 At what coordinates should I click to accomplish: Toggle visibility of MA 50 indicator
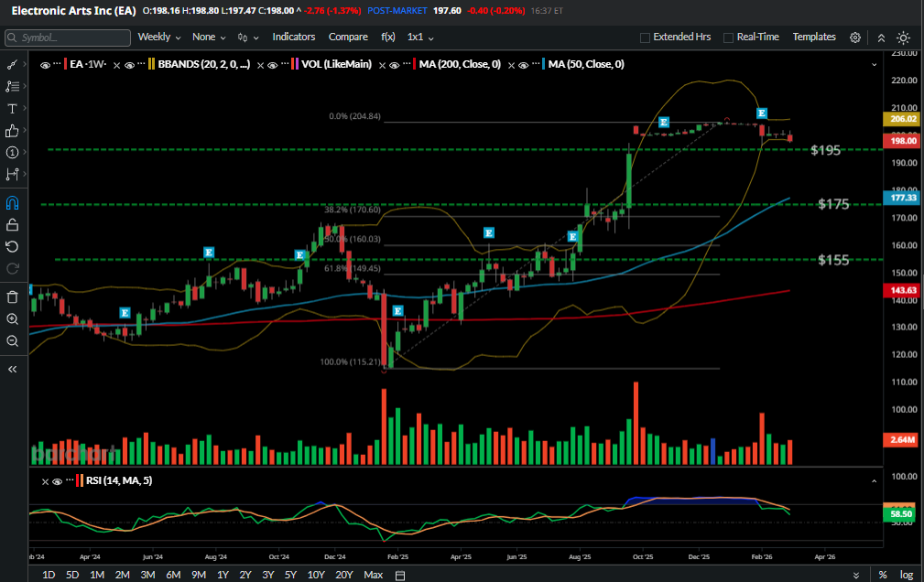coord(523,65)
